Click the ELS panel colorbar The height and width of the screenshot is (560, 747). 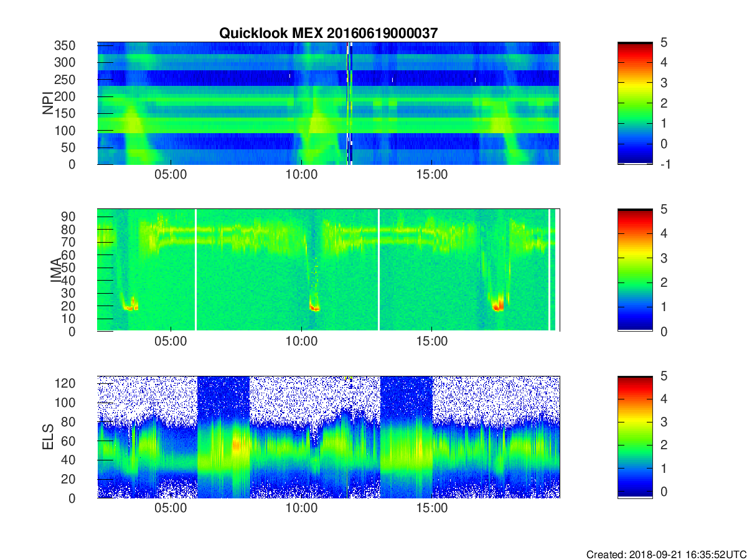click(x=635, y=437)
